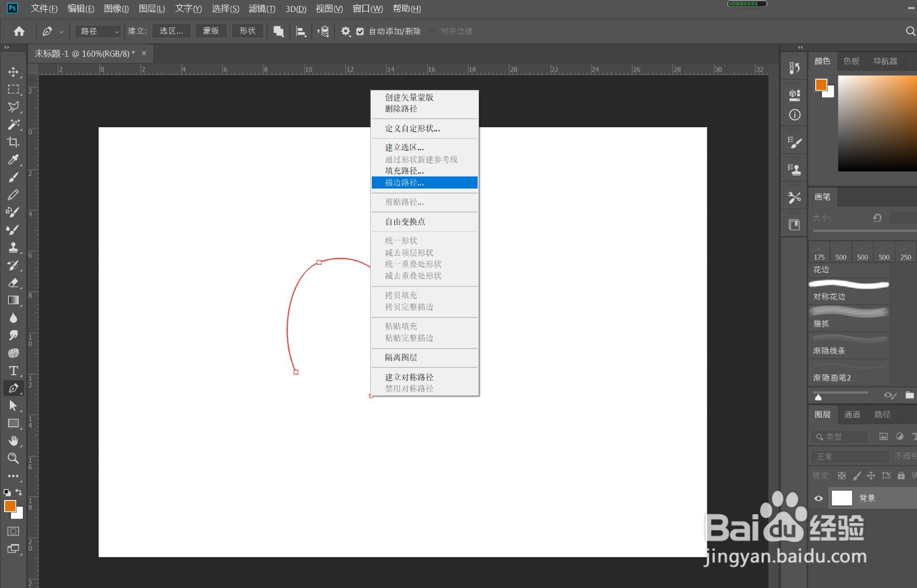Toggle lock position icon
Viewport: 917px width, 588px height.
(x=871, y=476)
